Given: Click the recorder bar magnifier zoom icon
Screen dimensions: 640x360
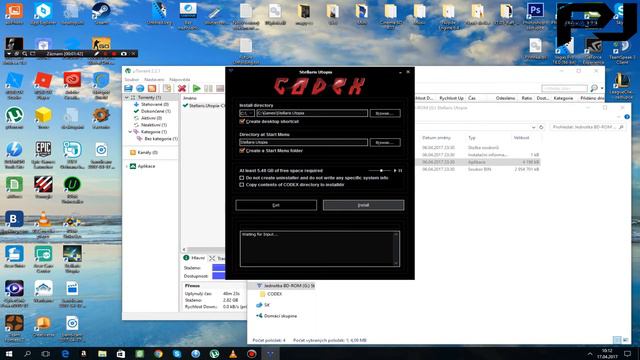Looking at the screenshot, I should [x=25, y=53].
